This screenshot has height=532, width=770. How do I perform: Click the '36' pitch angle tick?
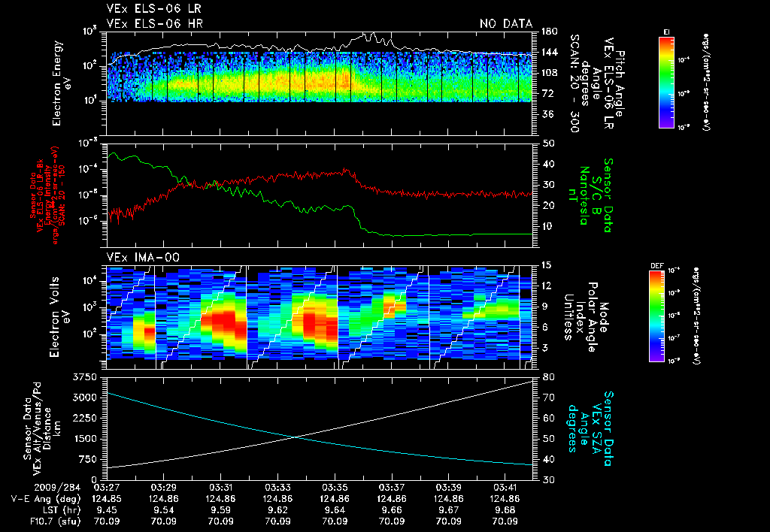click(x=547, y=114)
